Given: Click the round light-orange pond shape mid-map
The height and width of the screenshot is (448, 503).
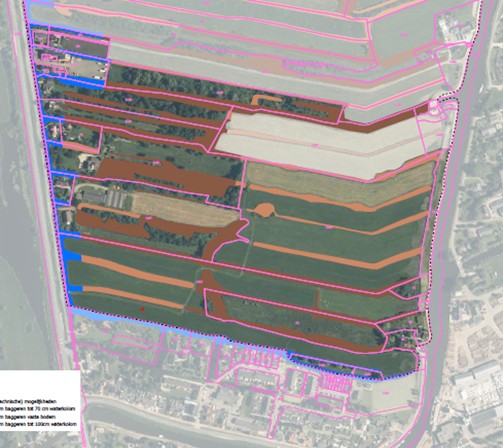Looking at the screenshot, I should point(265,210).
